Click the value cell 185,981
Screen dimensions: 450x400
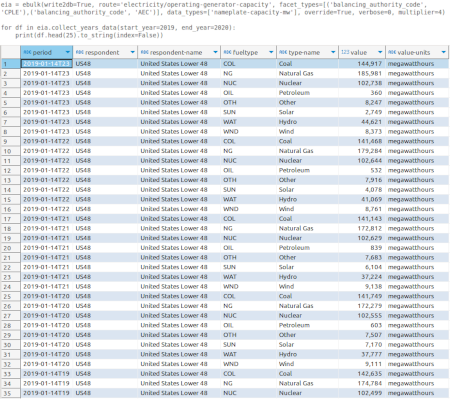[362, 73]
